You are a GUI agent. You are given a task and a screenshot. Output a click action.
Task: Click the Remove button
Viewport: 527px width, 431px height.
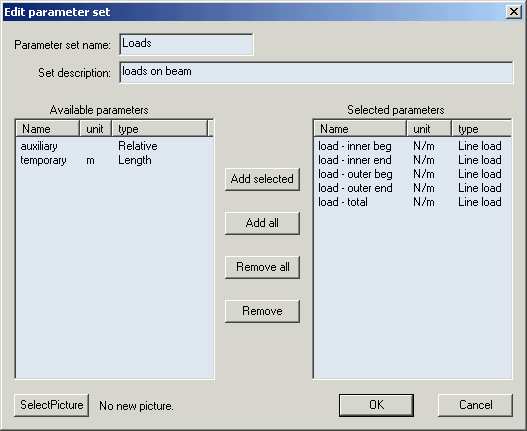point(262,311)
